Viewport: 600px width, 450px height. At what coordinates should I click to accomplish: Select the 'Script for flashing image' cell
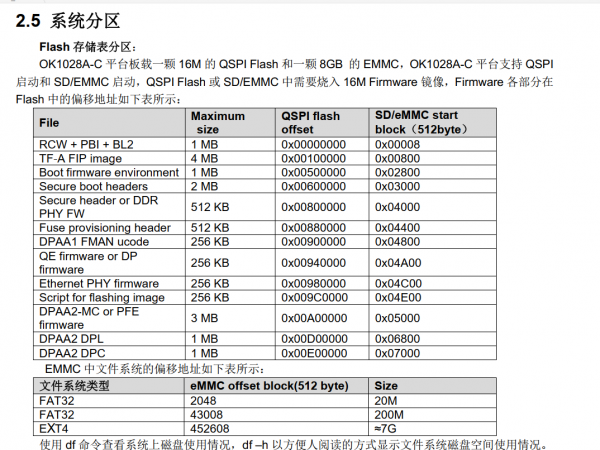(x=103, y=297)
